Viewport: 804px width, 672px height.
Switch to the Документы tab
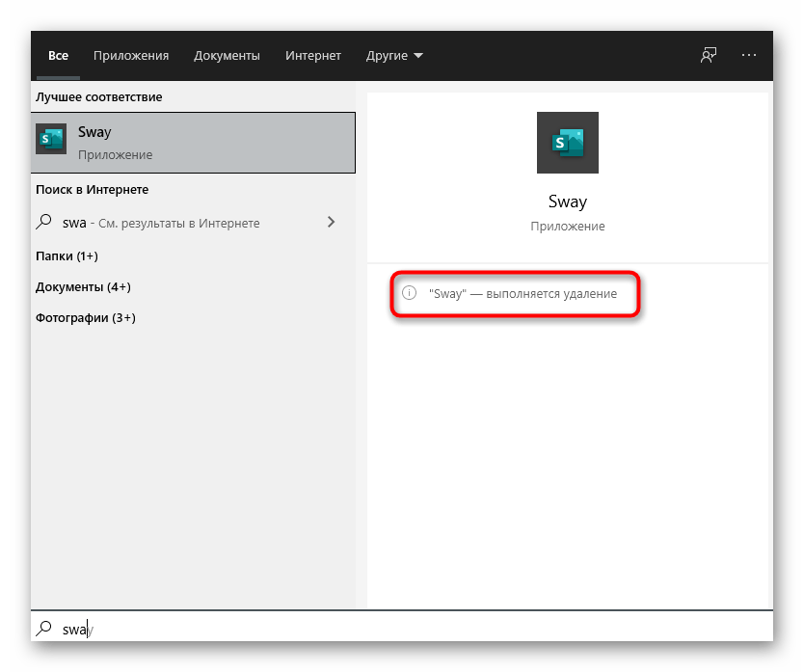click(x=227, y=56)
